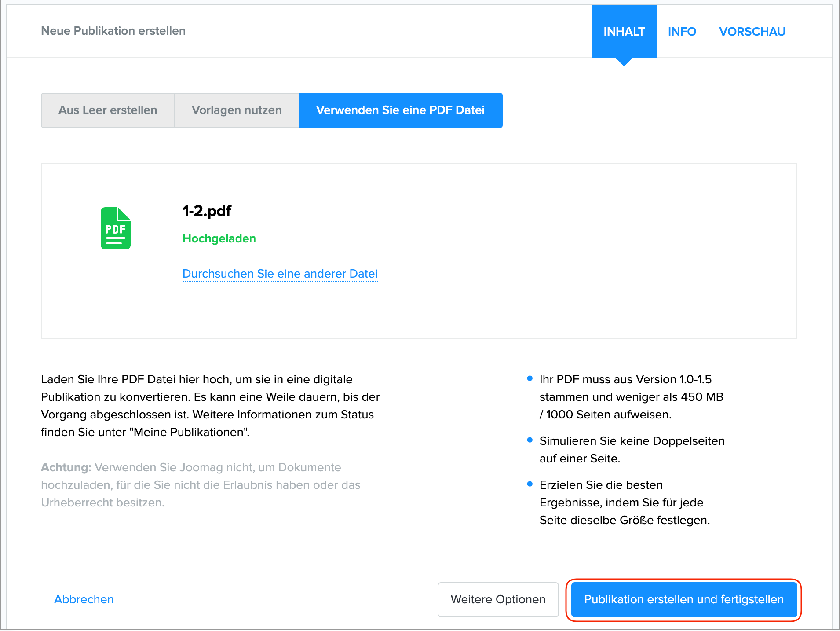840x631 pixels.
Task: Click 'Durchsuchen Sie eine anderer Datei' link
Action: point(280,274)
